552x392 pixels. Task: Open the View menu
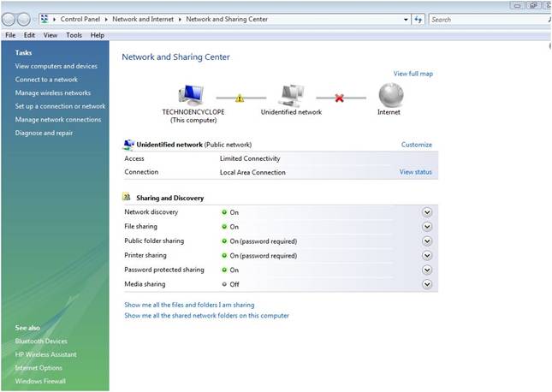click(x=50, y=35)
